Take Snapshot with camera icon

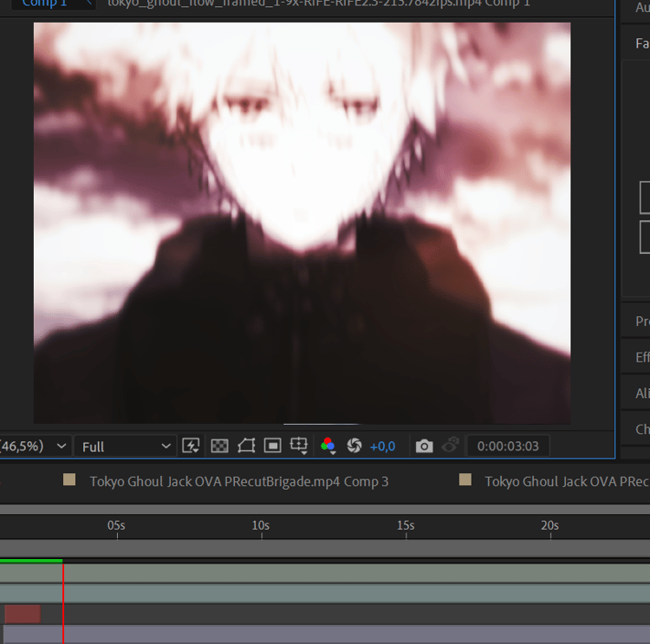point(424,446)
